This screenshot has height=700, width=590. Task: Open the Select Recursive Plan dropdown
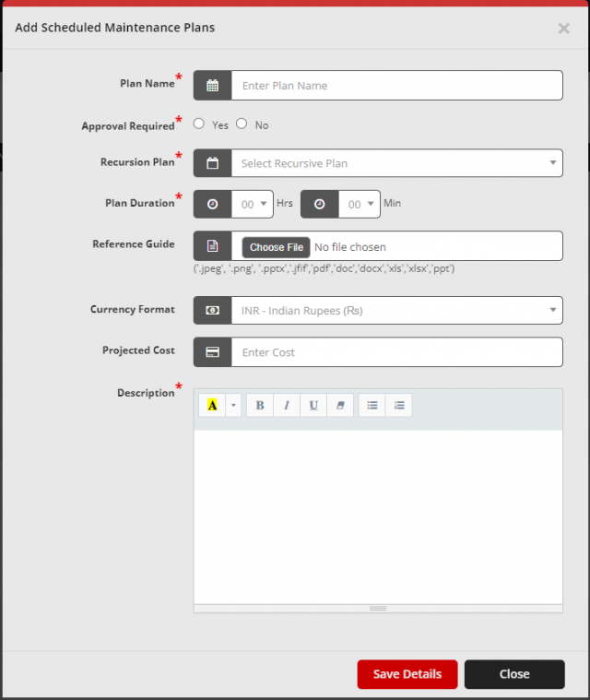[x=396, y=163]
